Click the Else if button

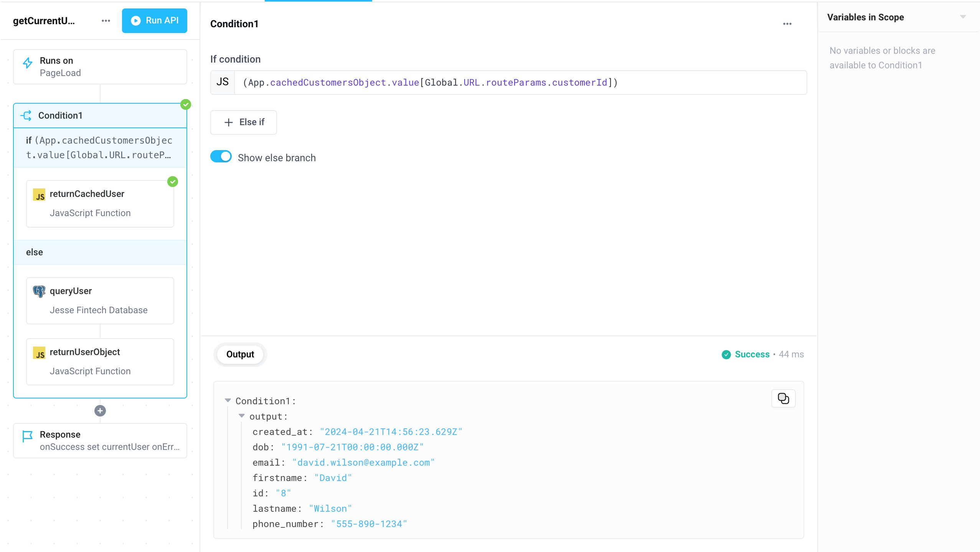tap(244, 122)
